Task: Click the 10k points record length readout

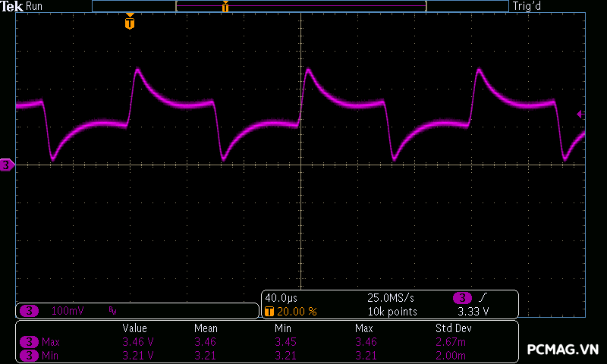Action: coord(392,312)
